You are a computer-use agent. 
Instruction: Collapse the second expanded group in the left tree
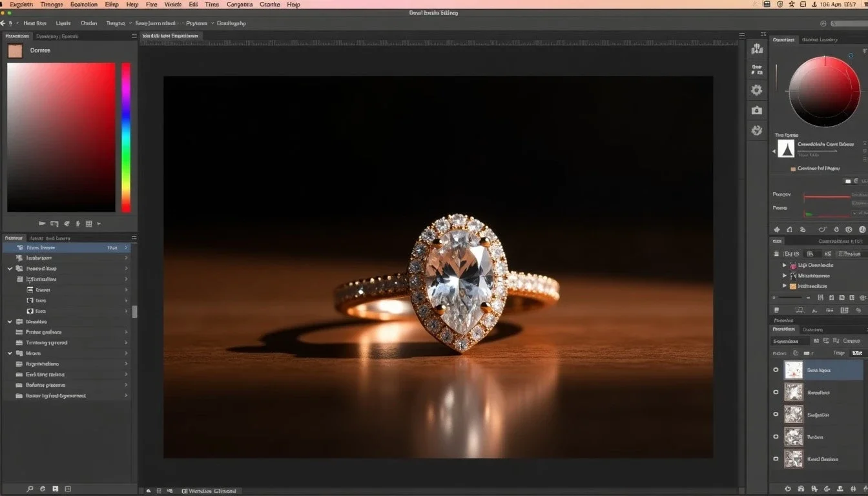(10, 322)
